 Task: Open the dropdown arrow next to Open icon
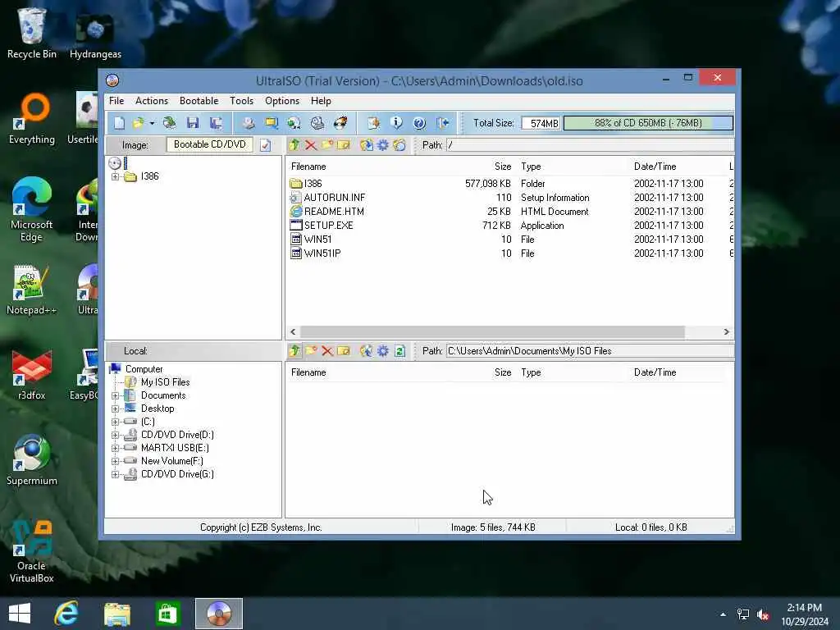tap(152, 123)
